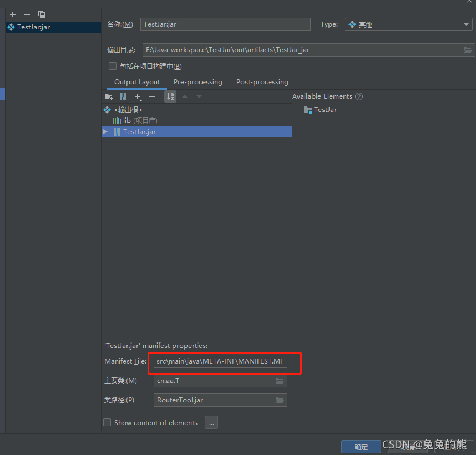Click the Remove element minus icon above the tree
This screenshot has height=455, width=476.
pyautogui.click(x=152, y=96)
